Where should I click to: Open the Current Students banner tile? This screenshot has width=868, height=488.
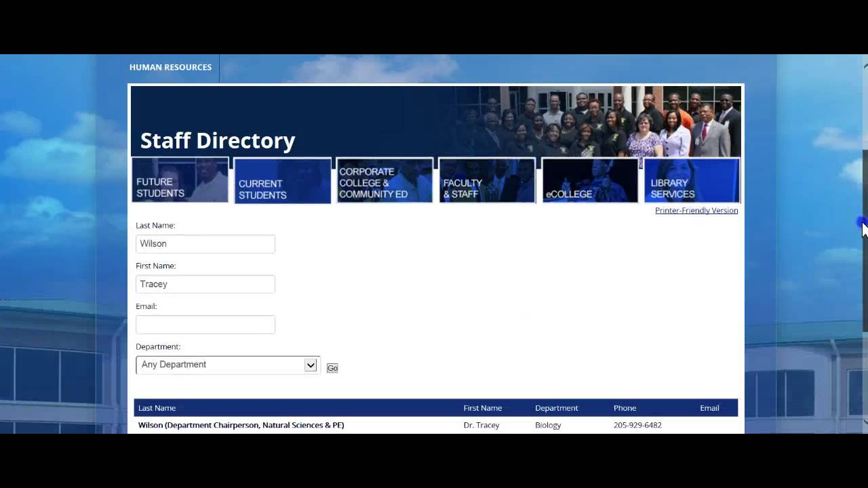tap(283, 181)
